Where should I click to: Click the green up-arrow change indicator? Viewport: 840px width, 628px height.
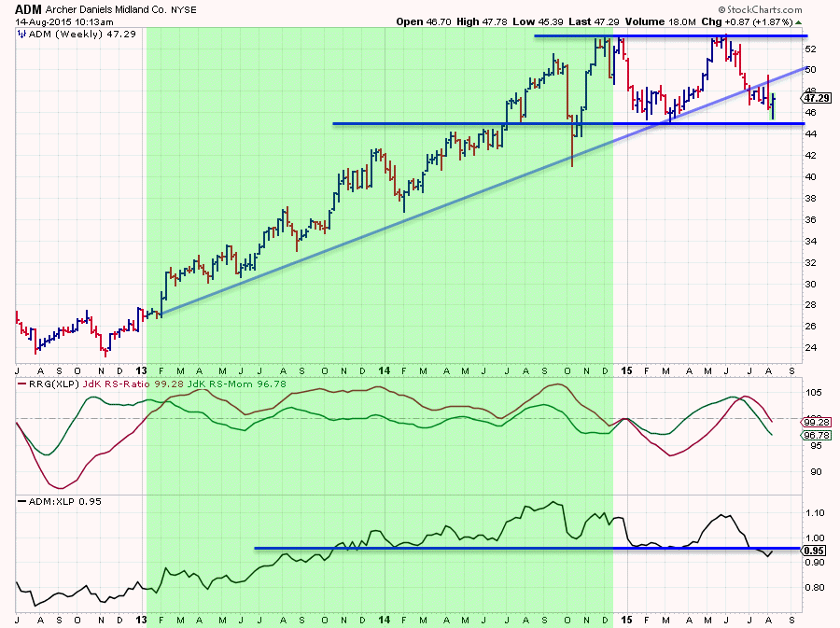tap(799, 22)
